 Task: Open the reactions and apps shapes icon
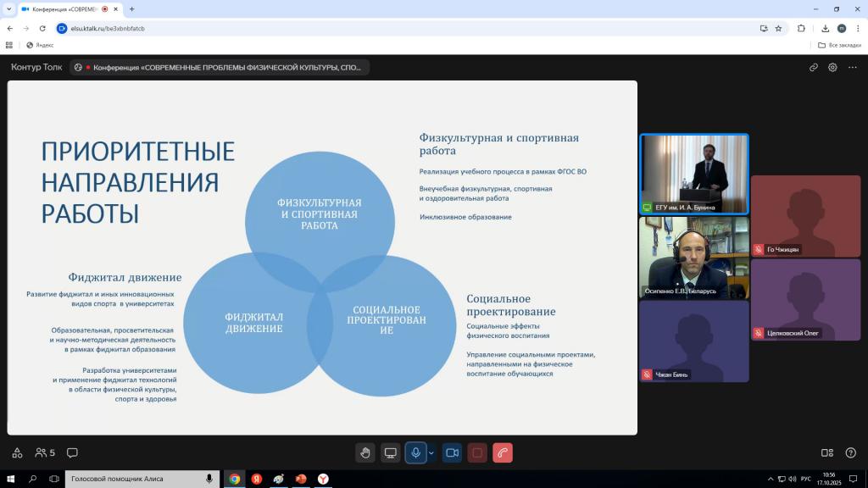(16, 452)
